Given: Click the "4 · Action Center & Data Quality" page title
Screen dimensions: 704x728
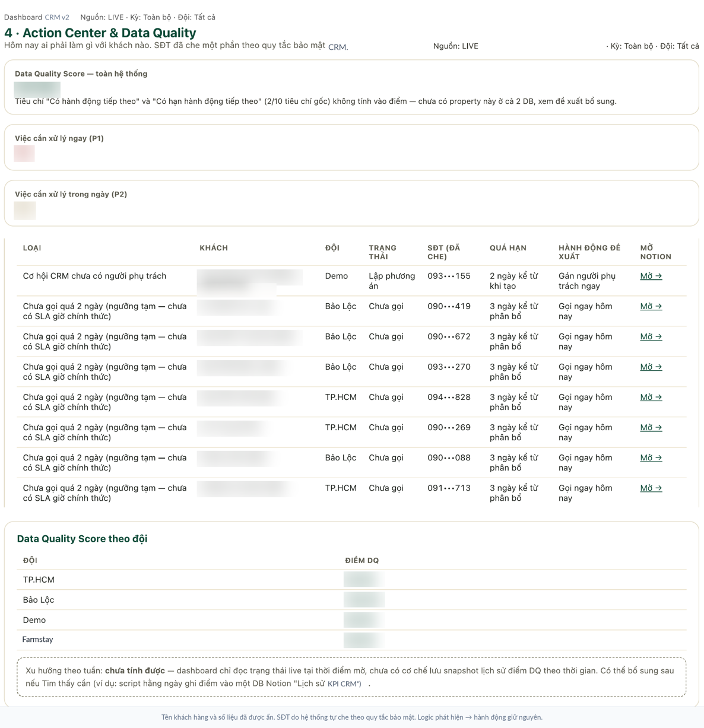Looking at the screenshot, I should point(100,33).
